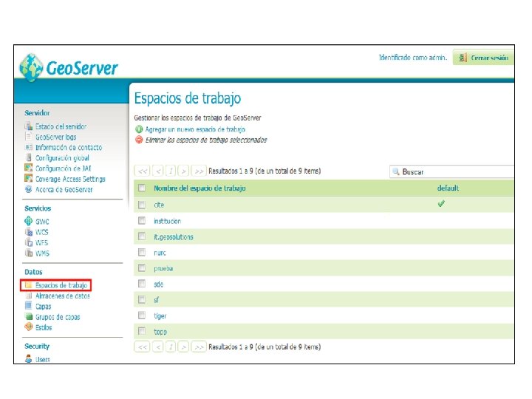Click the Buscar search field
Viewport: 532px width, 399px height.
point(452,171)
